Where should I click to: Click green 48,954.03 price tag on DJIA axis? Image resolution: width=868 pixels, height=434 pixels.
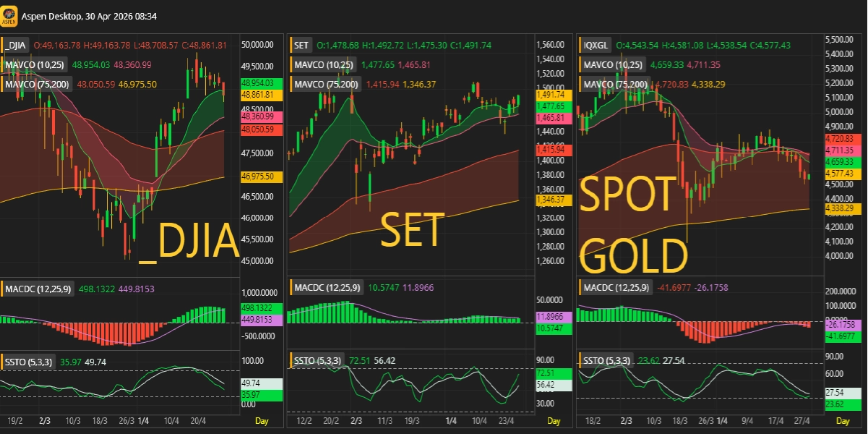[x=257, y=83]
